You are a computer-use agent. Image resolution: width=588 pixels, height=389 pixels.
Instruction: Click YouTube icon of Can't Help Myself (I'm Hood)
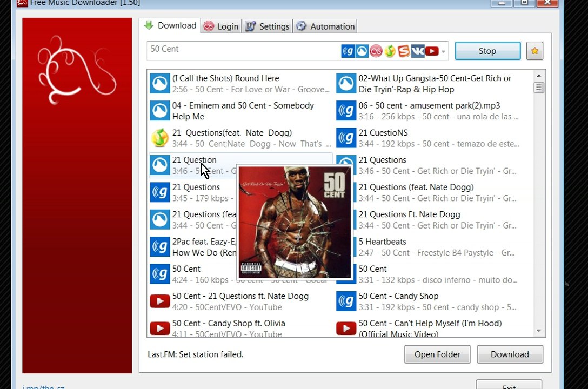346,328
